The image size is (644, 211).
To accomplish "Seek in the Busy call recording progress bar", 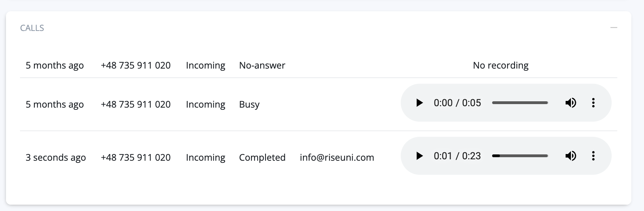I will tap(520, 103).
